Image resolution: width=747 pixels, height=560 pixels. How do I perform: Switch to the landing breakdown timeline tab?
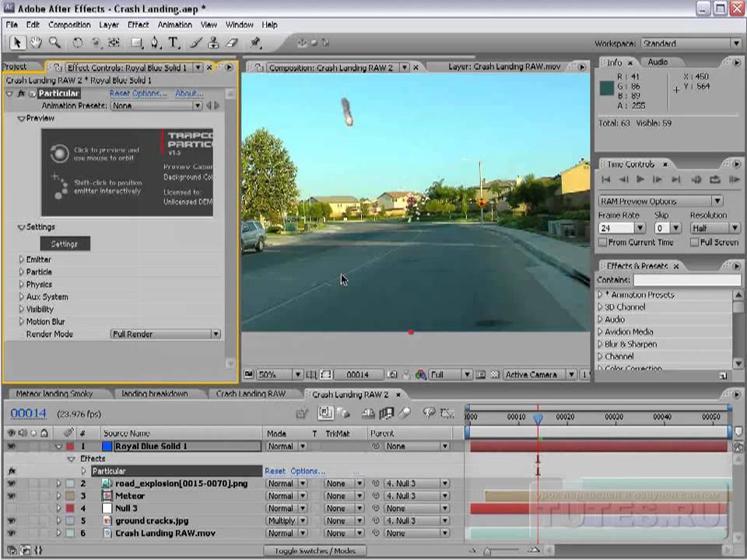[x=155, y=394]
